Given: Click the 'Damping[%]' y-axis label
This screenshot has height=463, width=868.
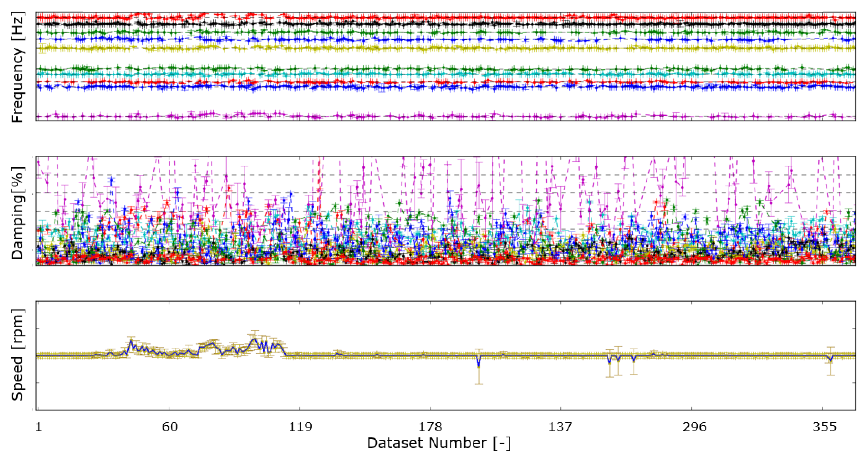Looking at the screenshot, I should [18, 213].
